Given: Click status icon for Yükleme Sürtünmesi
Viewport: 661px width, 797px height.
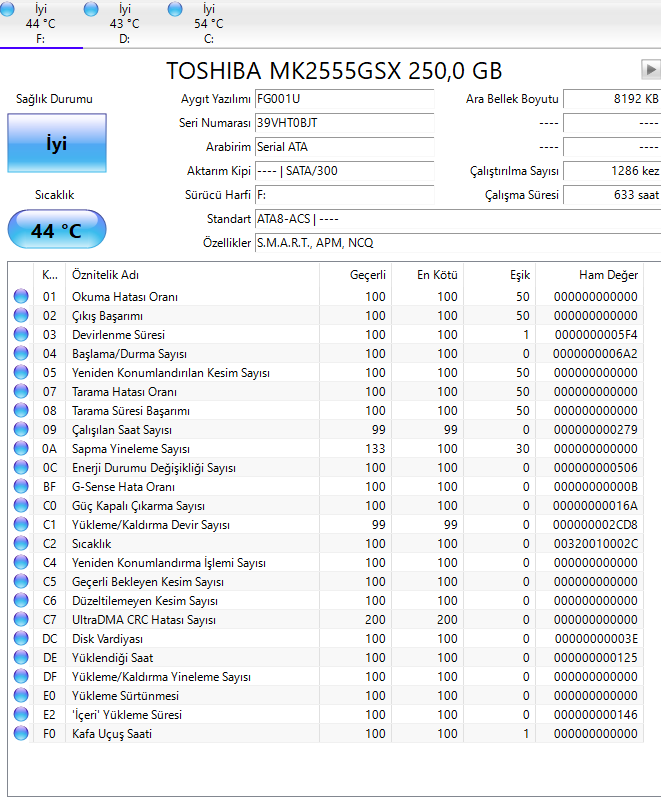Looking at the screenshot, I should [21, 695].
